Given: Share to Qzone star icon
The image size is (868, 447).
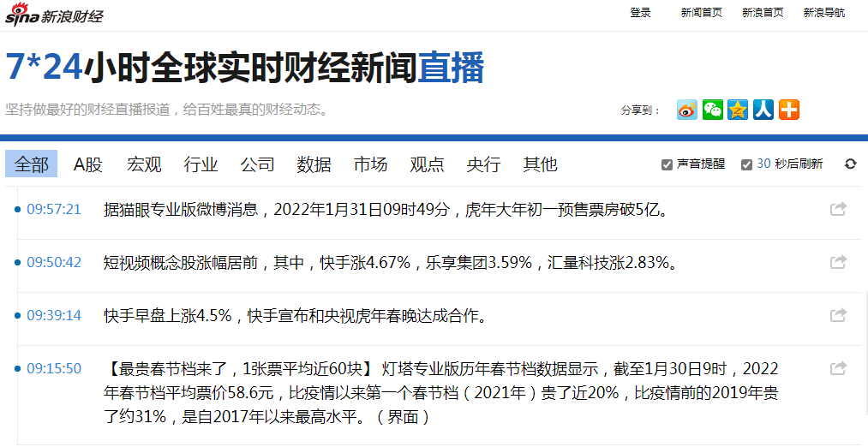Looking at the screenshot, I should pyautogui.click(x=738, y=110).
